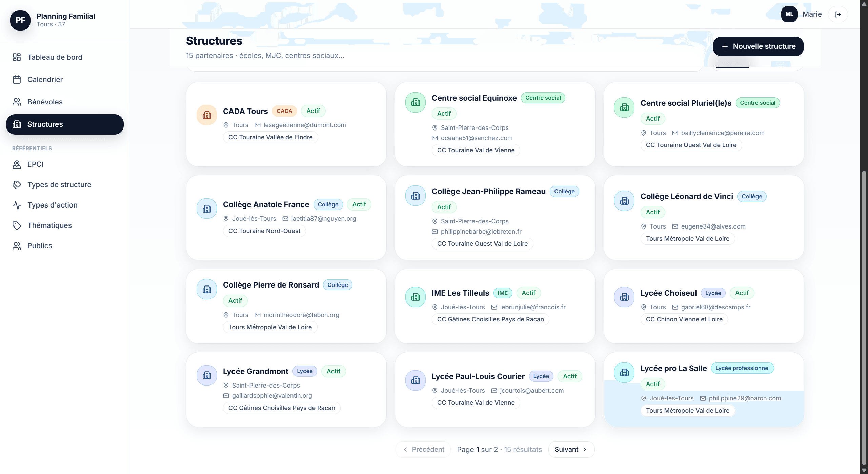Click the Bénévoles people icon
This screenshot has height=474, width=868.
(x=17, y=102)
